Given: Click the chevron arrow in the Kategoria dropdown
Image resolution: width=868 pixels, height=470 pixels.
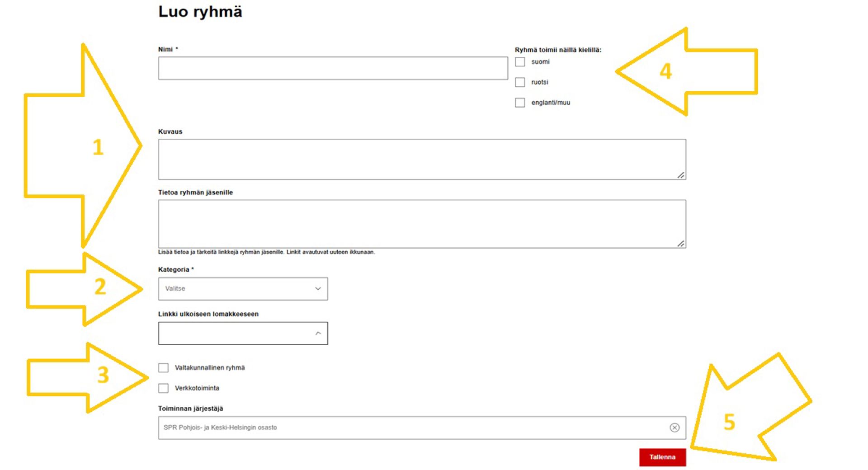Looking at the screenshot, I should click(318, 289).
